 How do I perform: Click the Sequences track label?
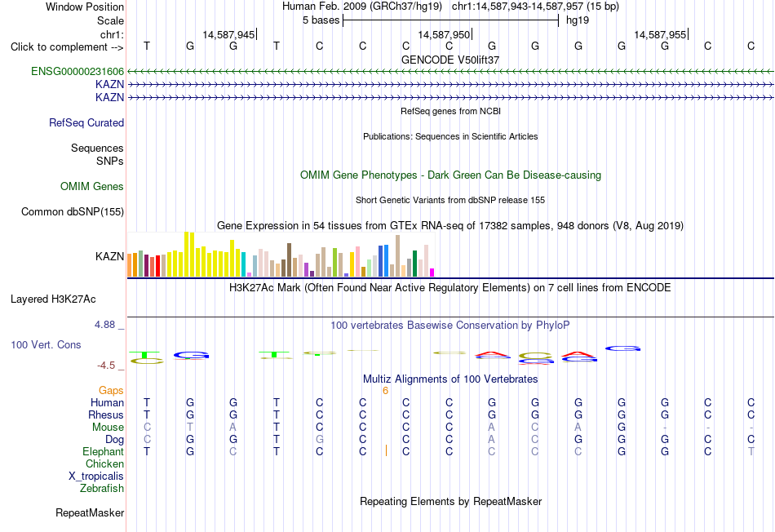click(97, 148)
